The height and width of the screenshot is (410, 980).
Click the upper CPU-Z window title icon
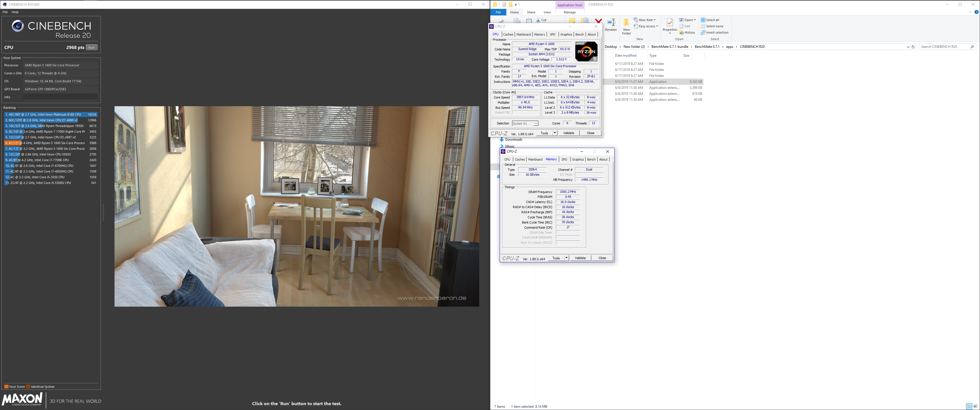point(491,27)
